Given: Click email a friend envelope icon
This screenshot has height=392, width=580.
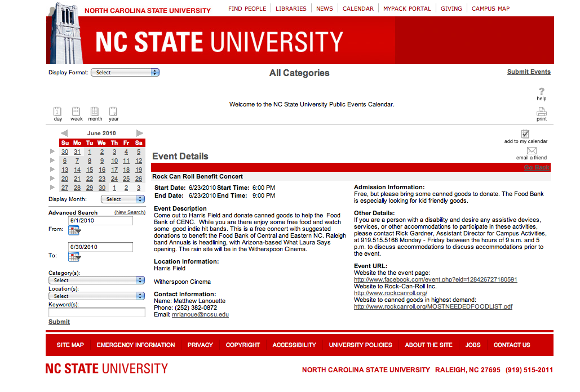Looking at the screenshot, I should pyautogui.click(x=532, y=150).
